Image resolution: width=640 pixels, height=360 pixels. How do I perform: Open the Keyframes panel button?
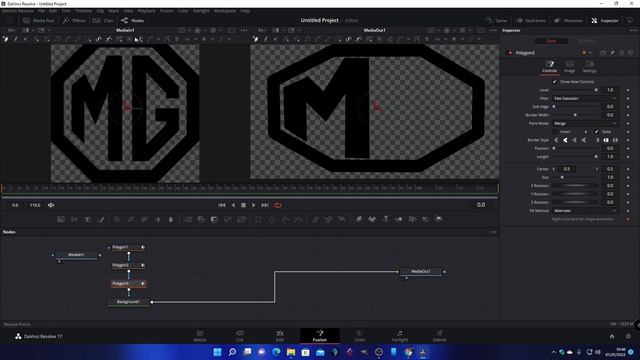coord(531,20)
